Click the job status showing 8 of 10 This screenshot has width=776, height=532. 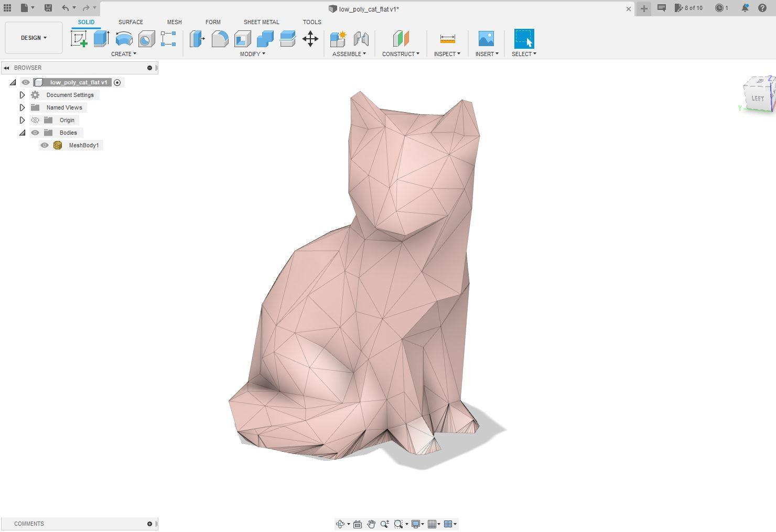[x=688, y=8]
